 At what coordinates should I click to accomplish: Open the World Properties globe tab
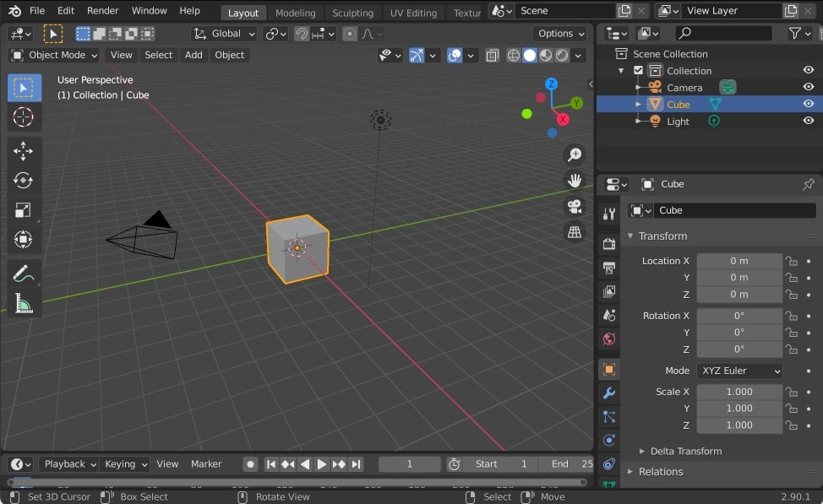coord(608,339)
